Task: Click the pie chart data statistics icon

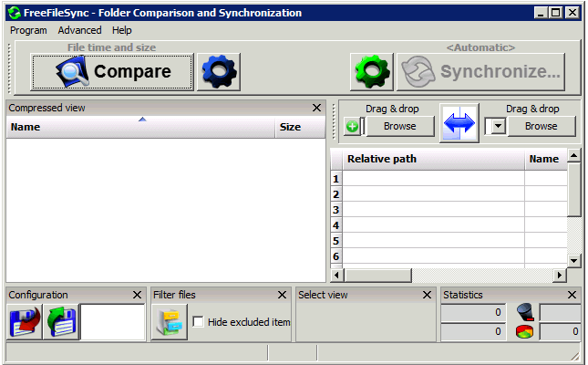Action: (524, 331)
